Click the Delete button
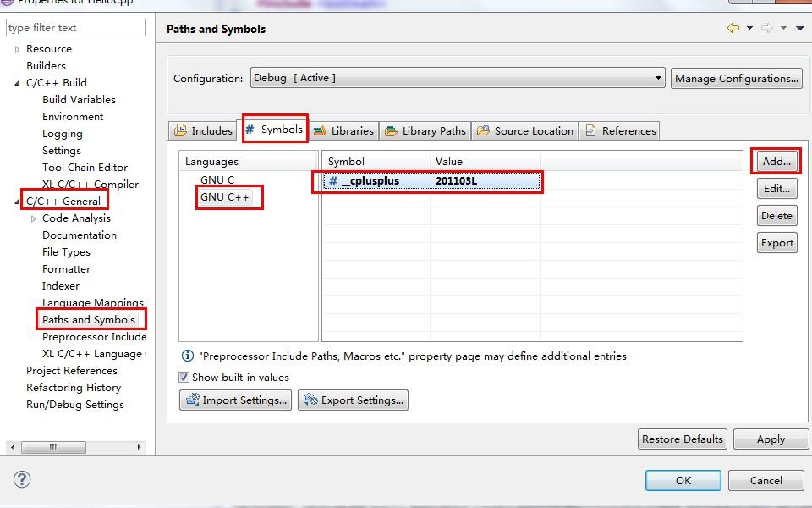 pyautogui.click(x=776, y=216)
